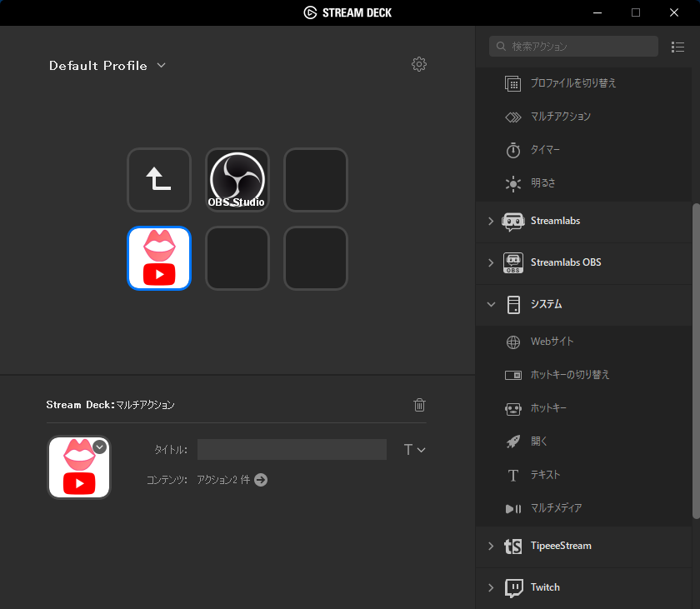Maximize the Stream Deck window
700x609 pixels.
636,12
